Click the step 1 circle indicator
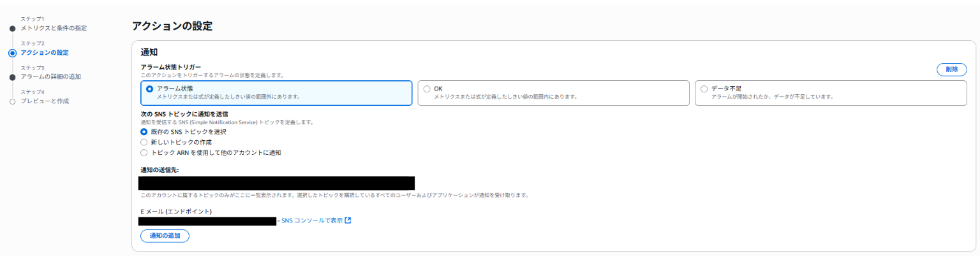Image resolution: width=980 pixels, height=260 pixels. tap(12, 29)
